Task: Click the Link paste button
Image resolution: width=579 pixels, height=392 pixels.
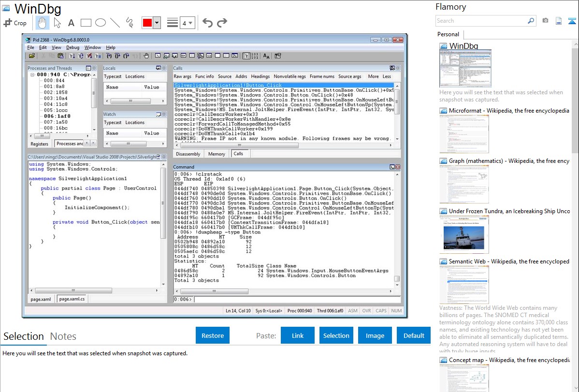Action: (298, 335)
